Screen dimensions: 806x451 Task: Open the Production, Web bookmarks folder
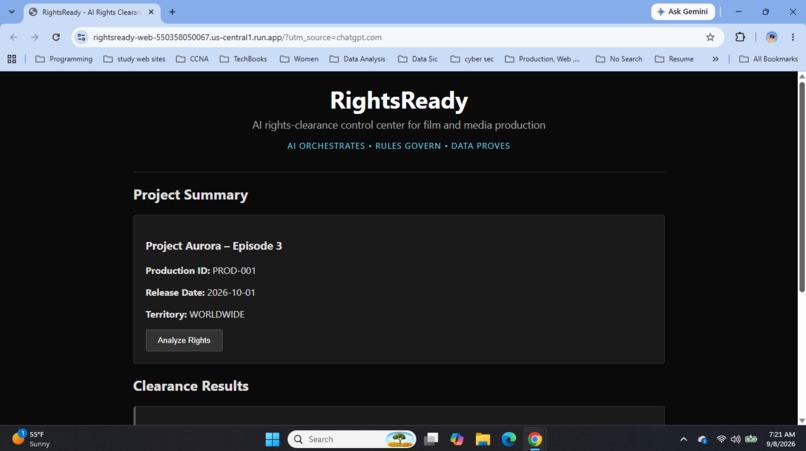click(x=542, y=59)
